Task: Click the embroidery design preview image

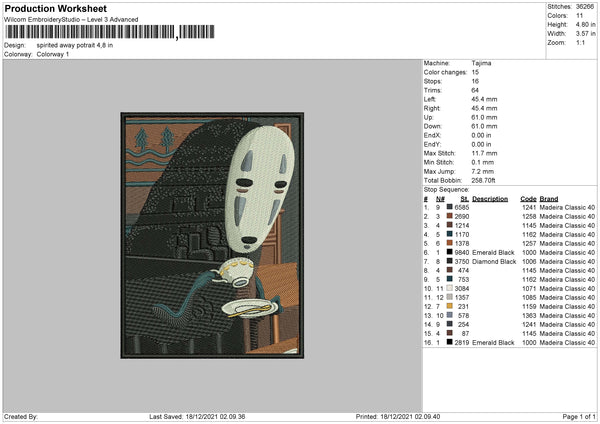Action: click(212, 235)
